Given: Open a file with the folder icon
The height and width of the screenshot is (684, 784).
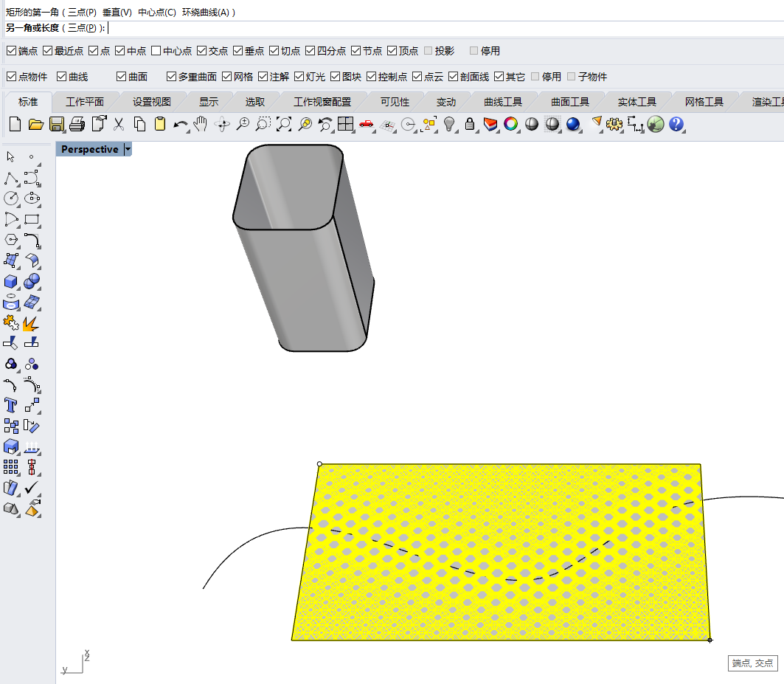Looking at the screenshot, I should coord(35,124).
